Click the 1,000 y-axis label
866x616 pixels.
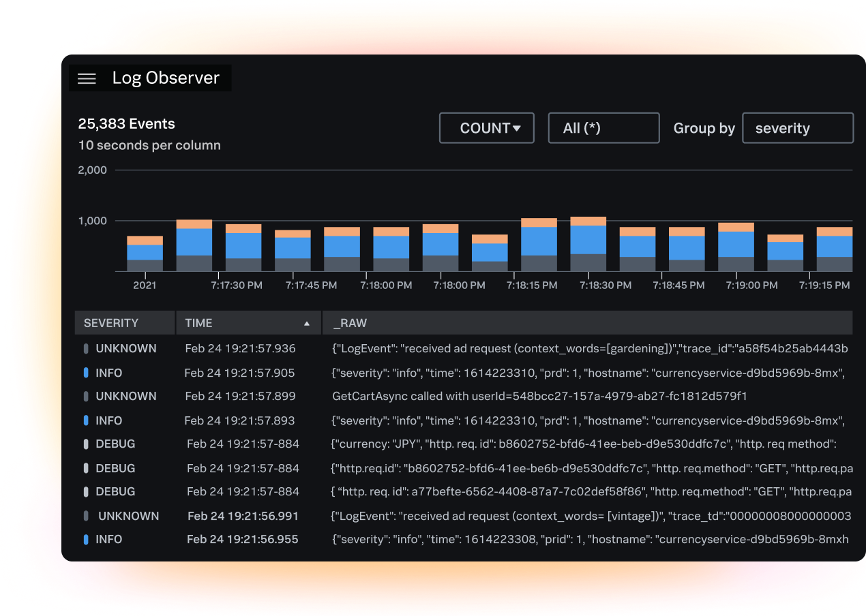tap(93, 221)
